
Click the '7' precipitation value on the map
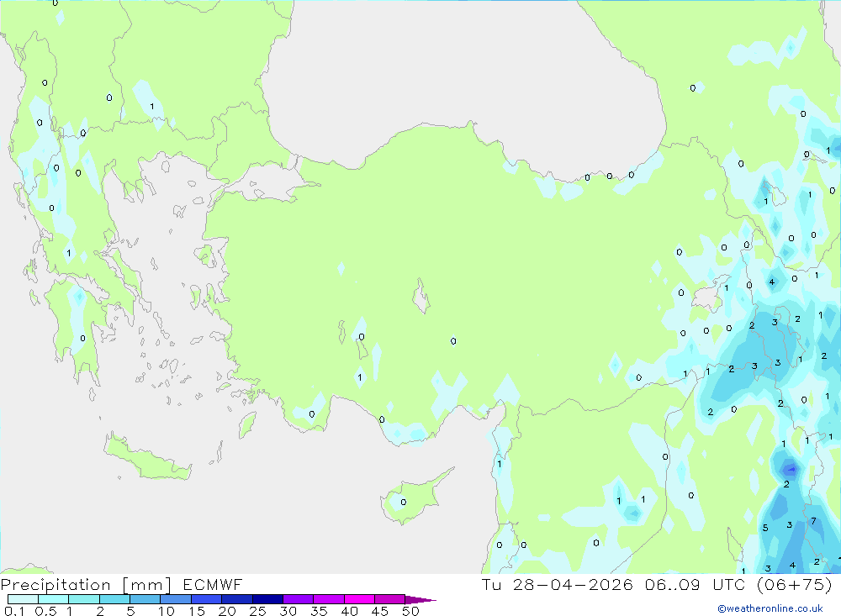813,521
